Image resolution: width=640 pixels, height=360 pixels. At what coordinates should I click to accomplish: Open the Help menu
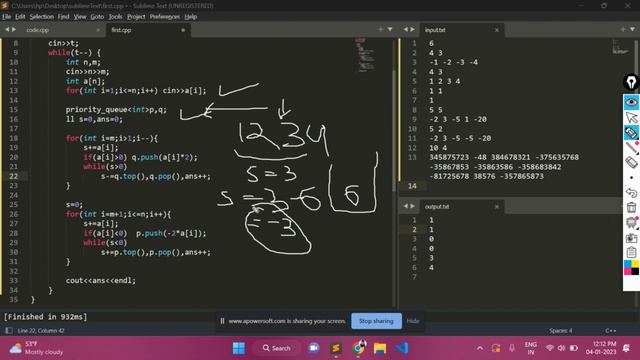click(x=191, y=17)
